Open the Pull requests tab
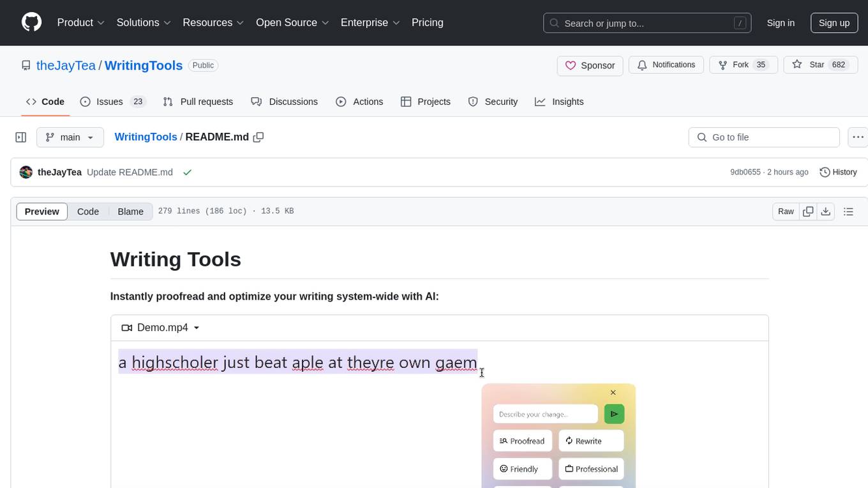The image size is (868, 488). point(198,102)
